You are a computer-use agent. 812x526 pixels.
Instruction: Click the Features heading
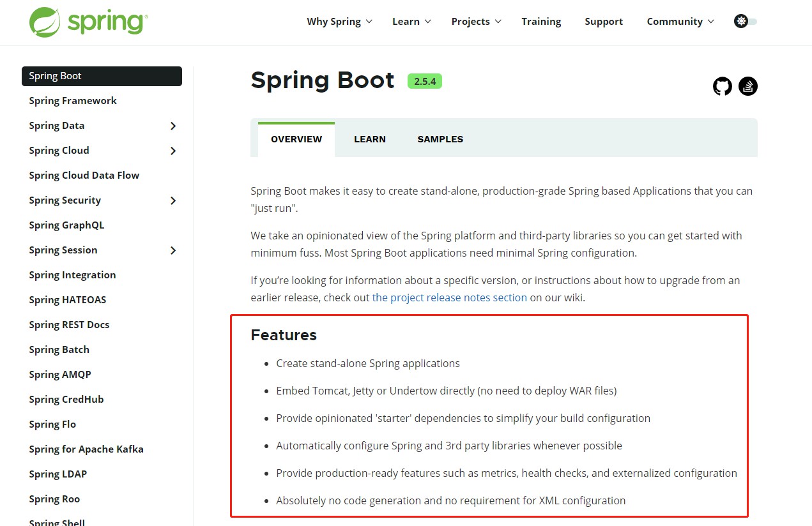284,335
